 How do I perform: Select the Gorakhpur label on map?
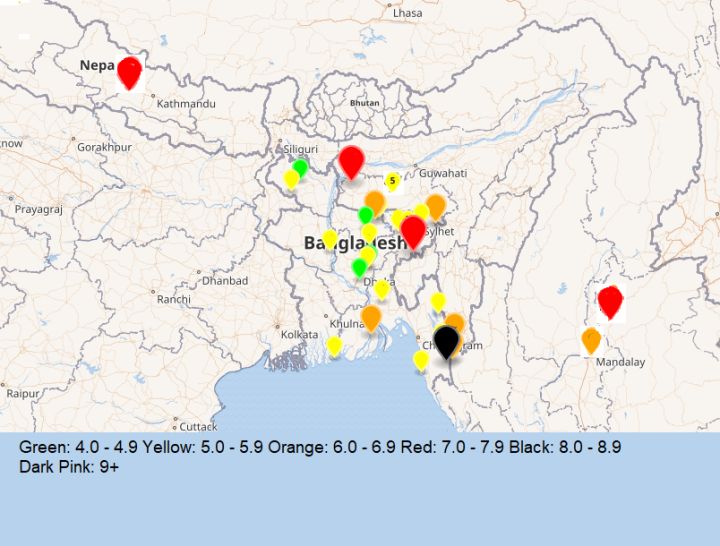point(104,147)
